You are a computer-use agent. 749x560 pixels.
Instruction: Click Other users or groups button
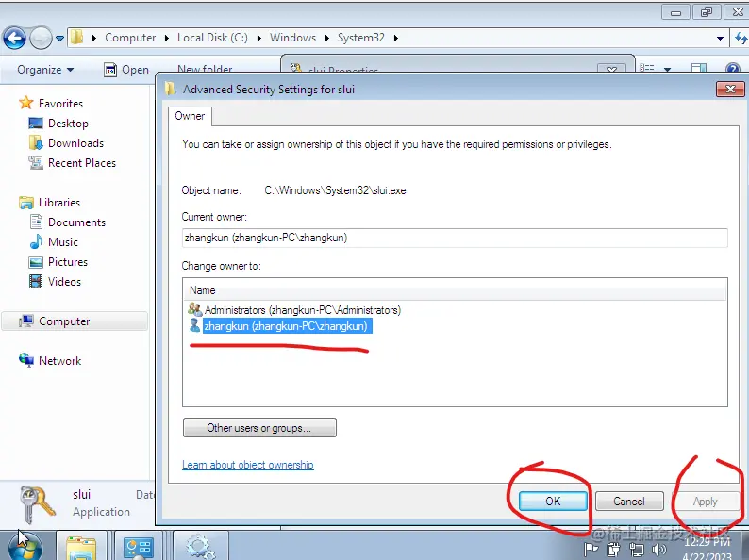259,428
